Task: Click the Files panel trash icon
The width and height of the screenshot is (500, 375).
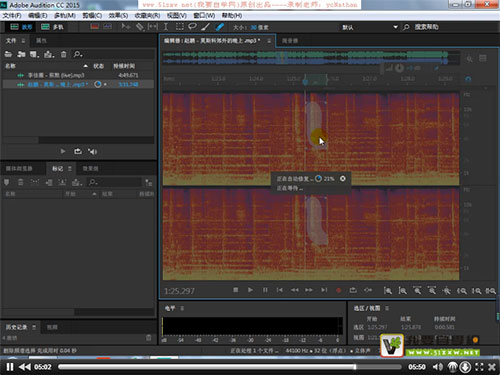Action: coord(64,54)
